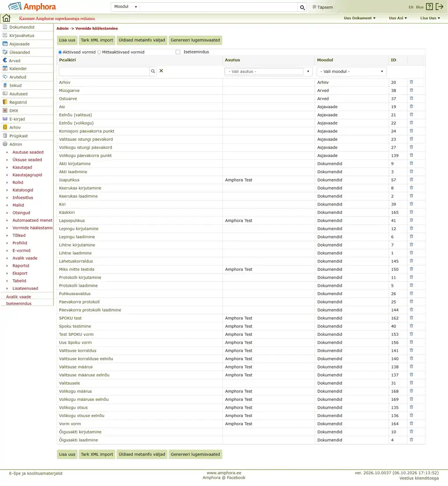Screen dimensions: 448x486
Task: Click the logout icon at top right
Action: pyautogui.click(x=439, y=7)
